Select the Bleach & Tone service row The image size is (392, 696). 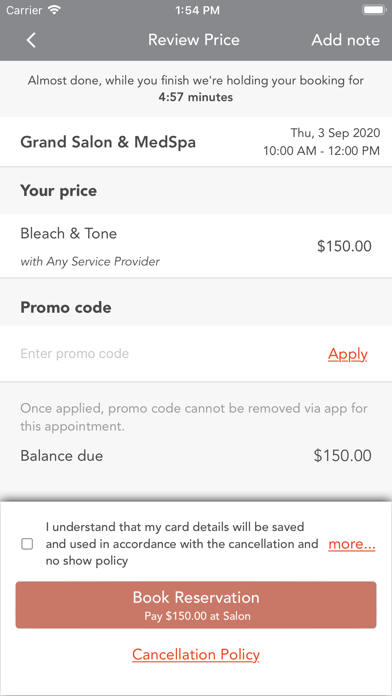pyautogui.click(x=196, y=246)
